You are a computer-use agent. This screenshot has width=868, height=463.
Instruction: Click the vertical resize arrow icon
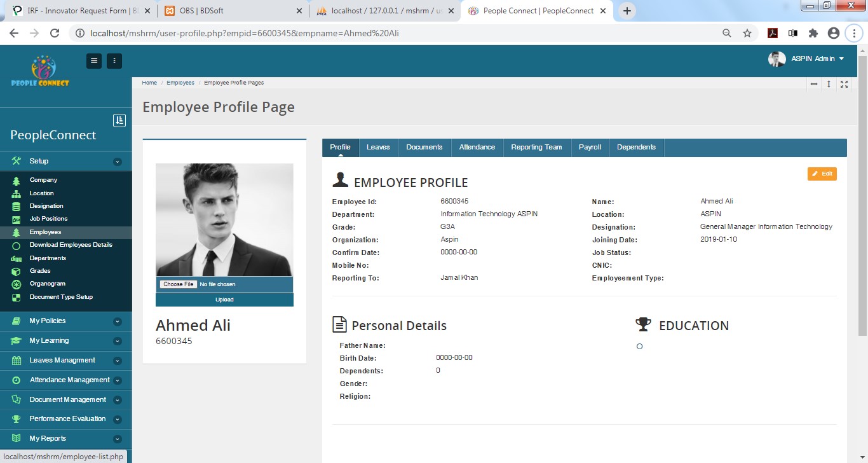[x=829, y=84]
